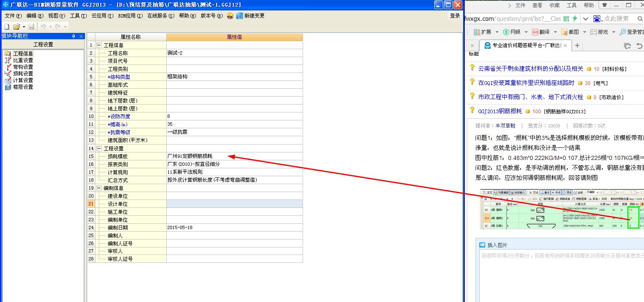
Task: Click the New file icon in GGJ toolbar
Action: [x=7, y=27]
